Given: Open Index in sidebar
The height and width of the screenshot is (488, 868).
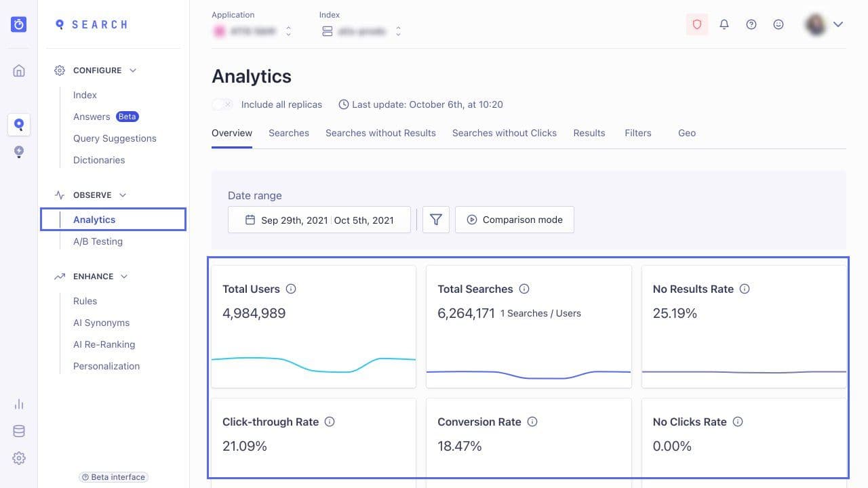Looking at the screenshot, I should [85, 95].
